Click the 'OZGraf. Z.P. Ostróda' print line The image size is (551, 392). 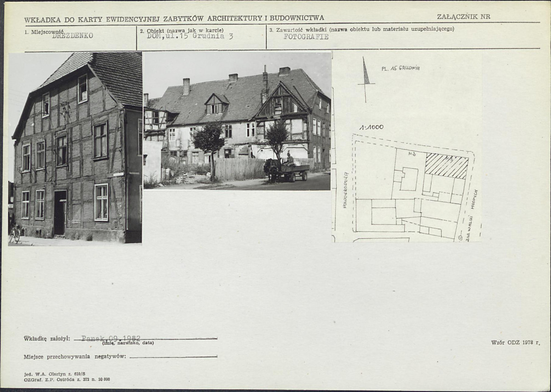click(67, 379)
